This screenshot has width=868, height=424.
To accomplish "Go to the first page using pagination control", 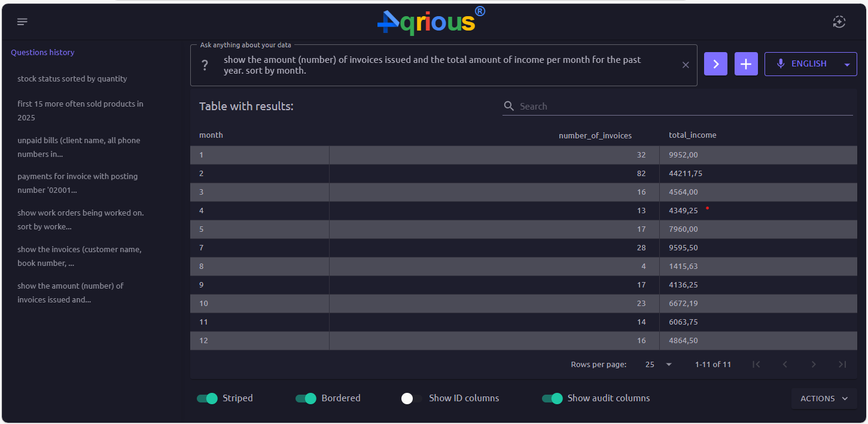I will pos(756,364).
